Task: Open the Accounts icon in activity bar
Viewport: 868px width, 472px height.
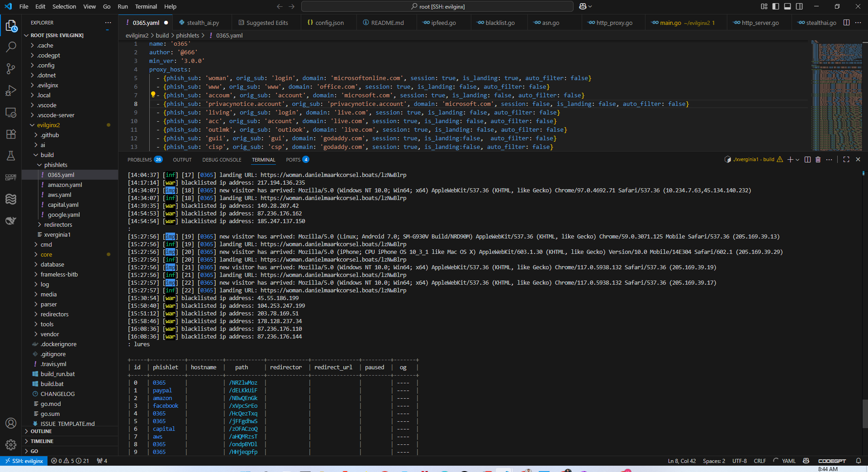Action: pos(11,423)
